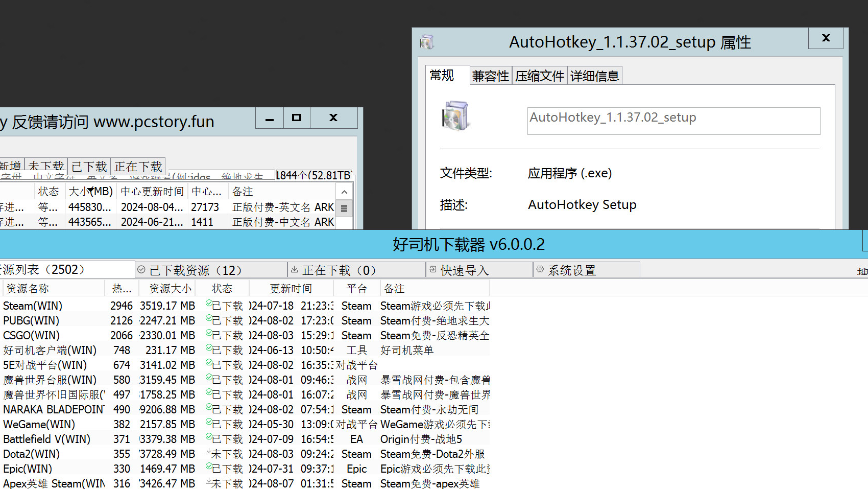The height and width of the screenshot is (489, 868).
Task: Click the download arrow icon on 正在下载 tab
Action: pos(295,269)
